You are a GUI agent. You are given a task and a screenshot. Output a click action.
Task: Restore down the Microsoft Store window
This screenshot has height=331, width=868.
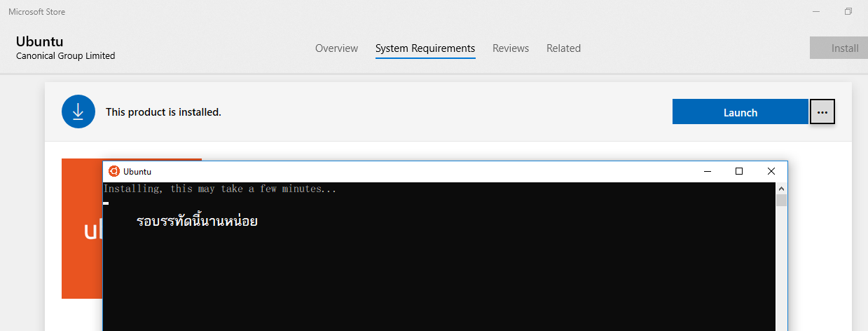tap(848, 12)
